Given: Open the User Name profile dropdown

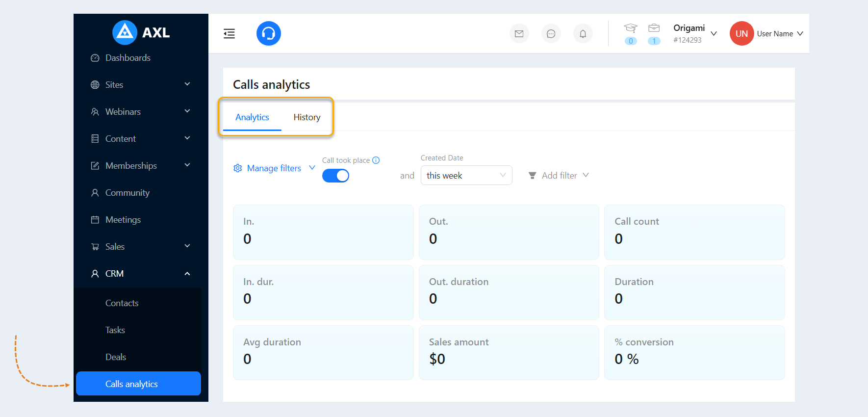Looking at the screenshot, I should point(780,34).
